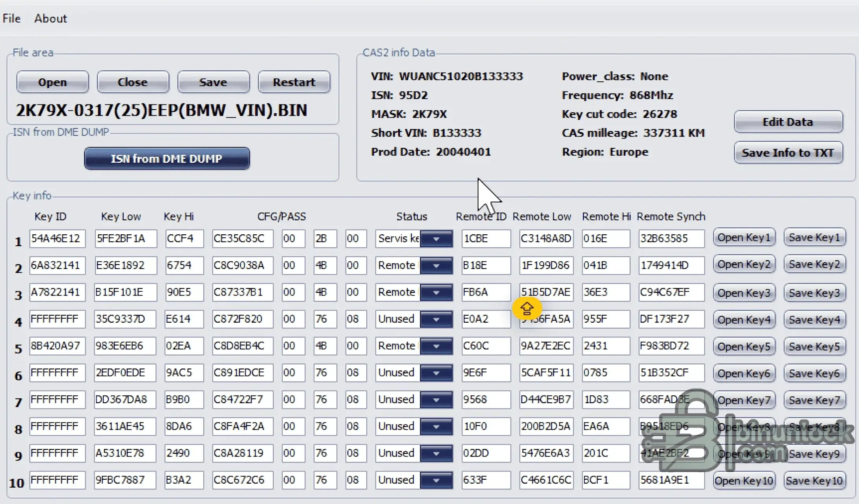The image size is (859, 504).
Task: Click Save Key9 button
Action: tap(815, 454)
